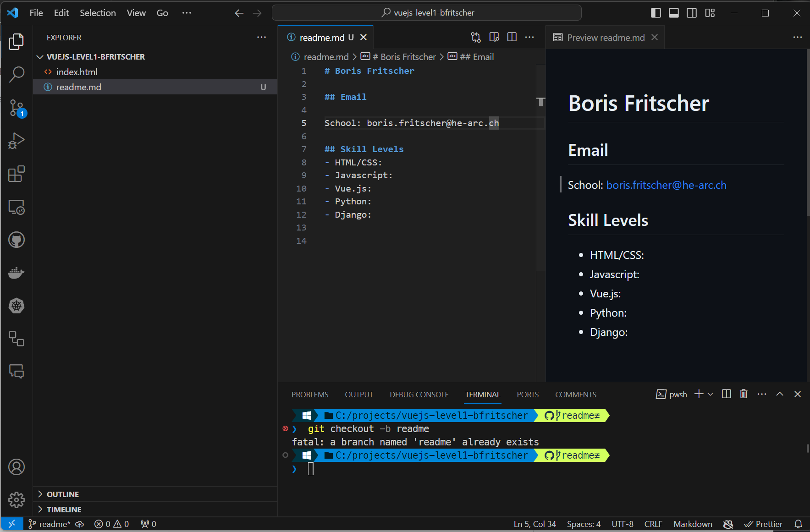The width and height of the screenshot is (810, 532).
Task: Switch to the PROBLEMS panel tab
Action: [x=310, y=395]
